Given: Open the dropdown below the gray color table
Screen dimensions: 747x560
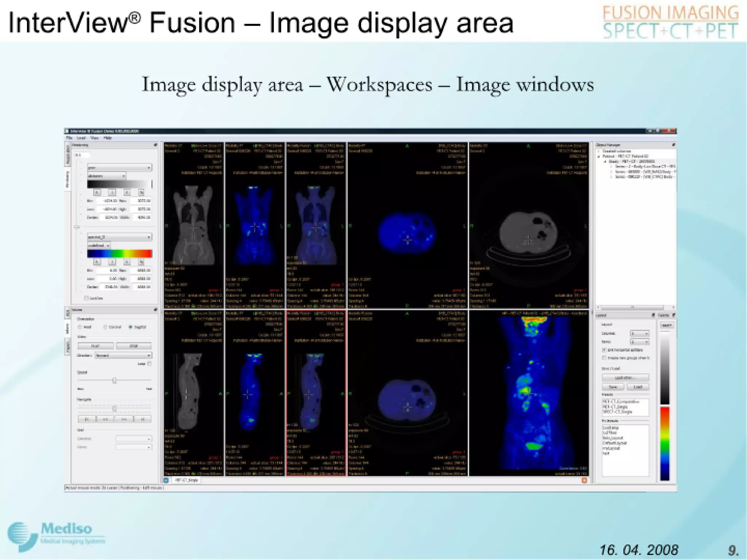Looking at the screenshot, I should click(x=107, y=176).
